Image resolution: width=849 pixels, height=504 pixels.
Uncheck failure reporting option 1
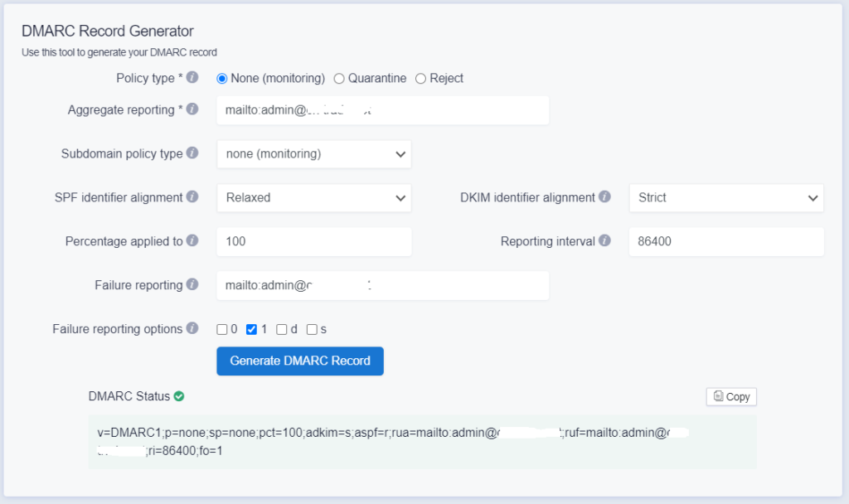click(252, 329)
